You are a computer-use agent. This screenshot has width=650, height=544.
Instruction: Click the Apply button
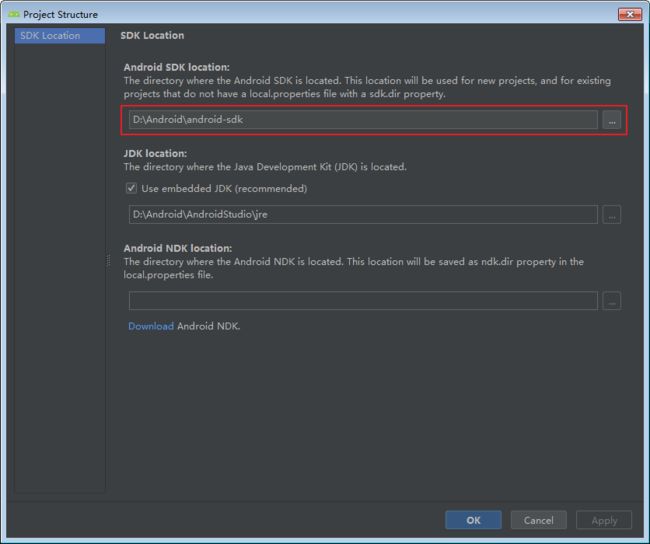click(x=604, y=520)
